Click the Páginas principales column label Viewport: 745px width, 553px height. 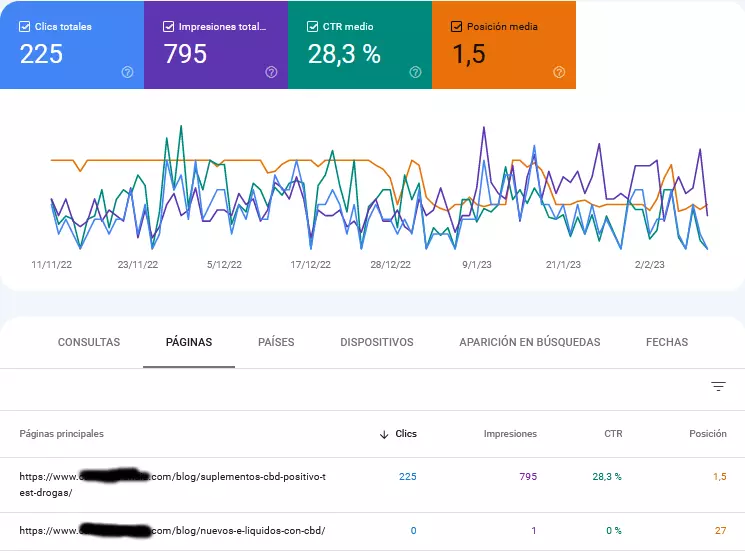61,434
